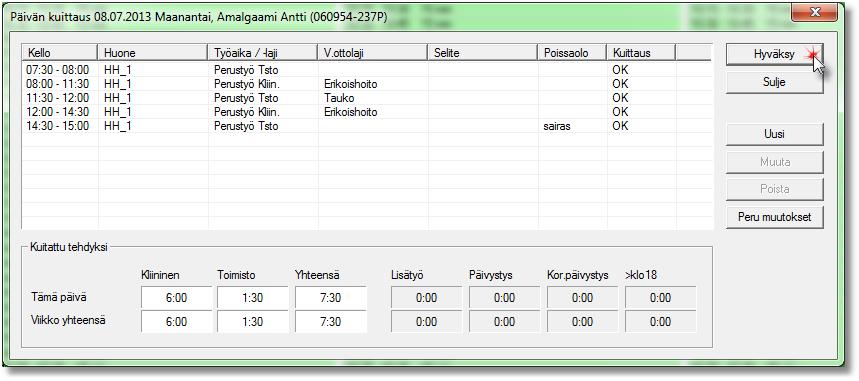Click the Tämä päivä Toimisto field

[x=253, y=298]
